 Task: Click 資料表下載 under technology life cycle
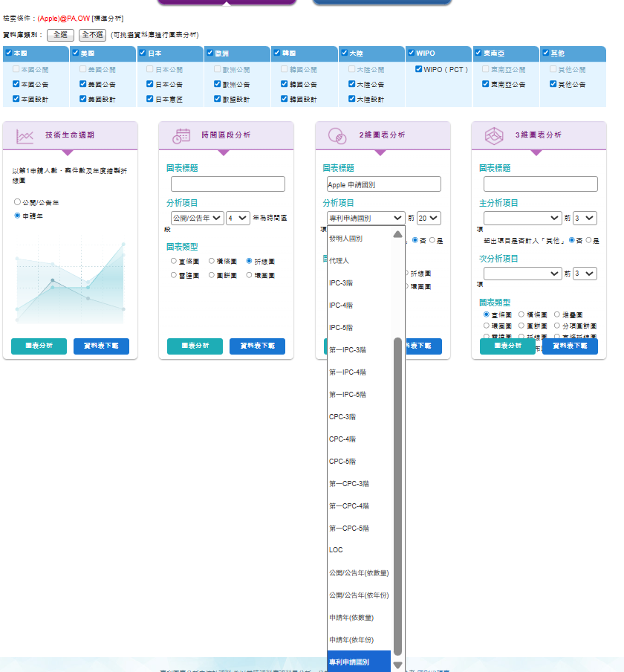101,346
